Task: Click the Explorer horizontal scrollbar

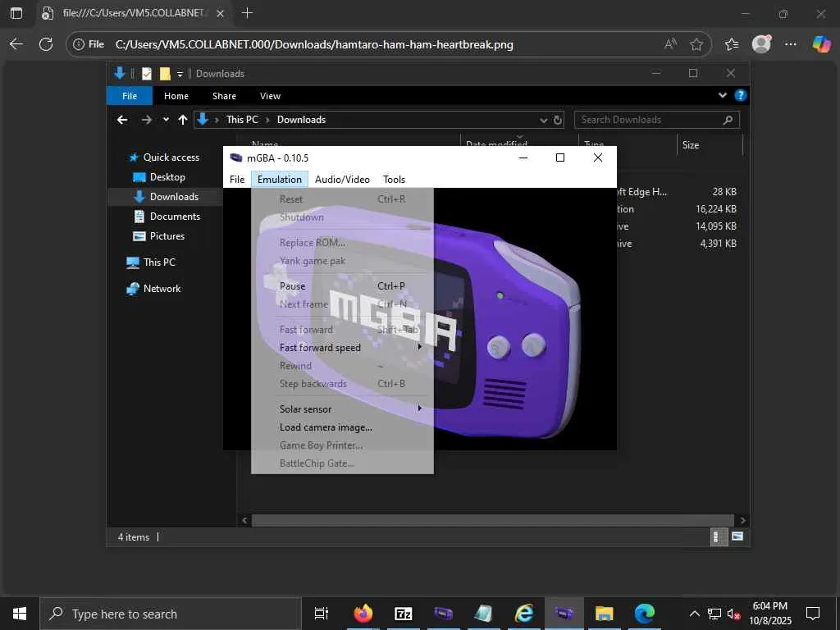Action: point(492,520)
